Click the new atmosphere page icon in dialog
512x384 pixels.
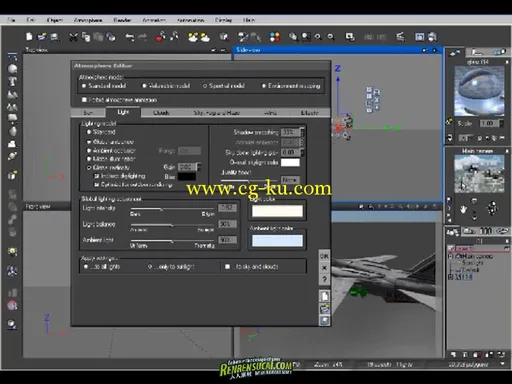click(x=324, y=296)
